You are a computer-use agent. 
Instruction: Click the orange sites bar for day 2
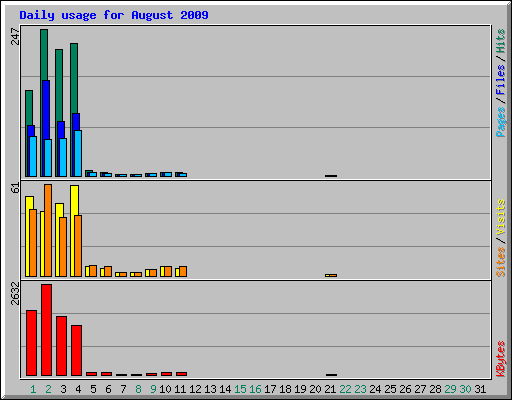coord(48,230)
